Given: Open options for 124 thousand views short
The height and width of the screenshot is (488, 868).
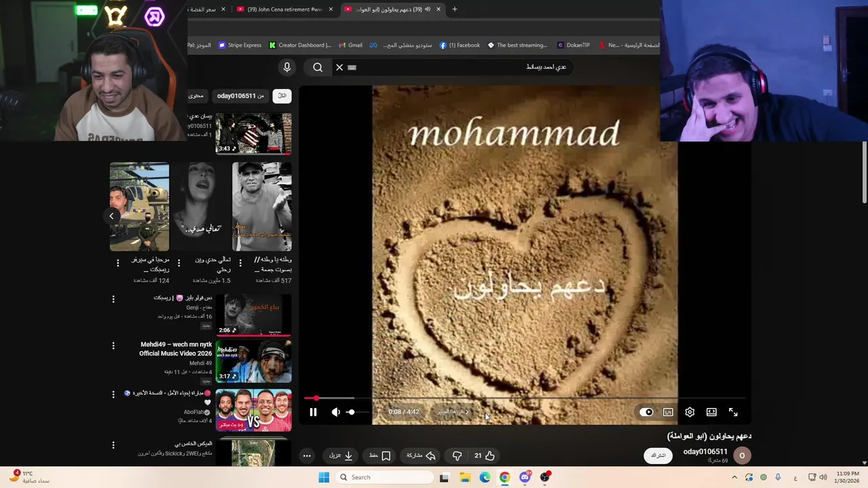Looking at the screenshot, I should click(118, 263).
